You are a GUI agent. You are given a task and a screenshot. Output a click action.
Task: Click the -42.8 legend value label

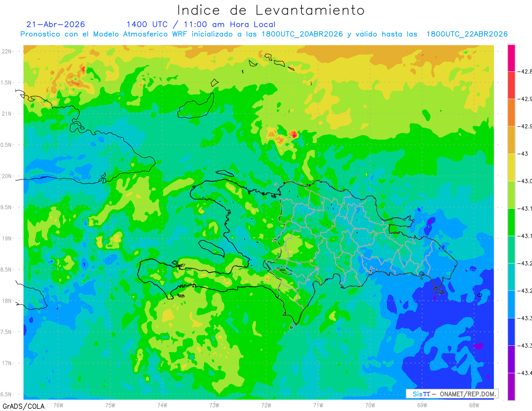[524, 71]
